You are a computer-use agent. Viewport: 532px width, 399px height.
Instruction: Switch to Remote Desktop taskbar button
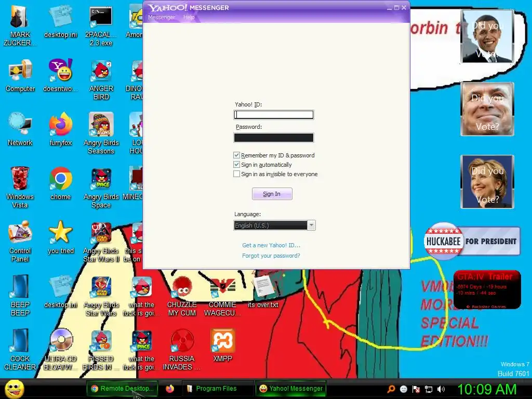pos(122,389)
